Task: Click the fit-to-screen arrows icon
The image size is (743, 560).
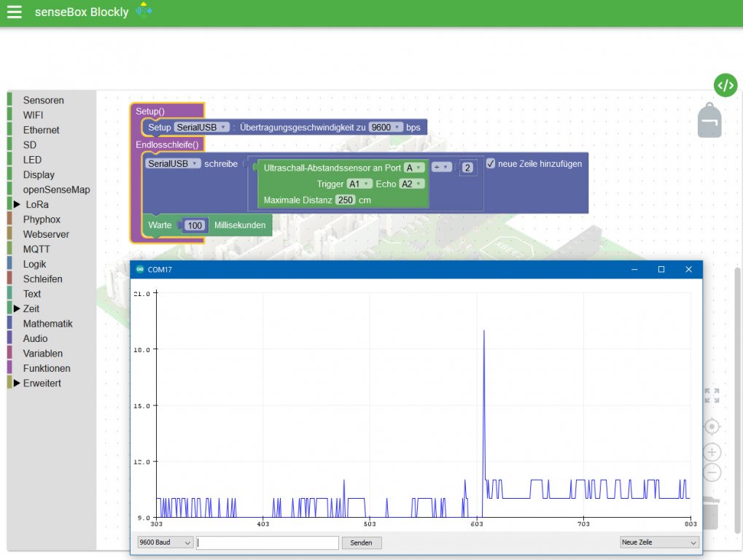Action: click(x=712, y=396)
